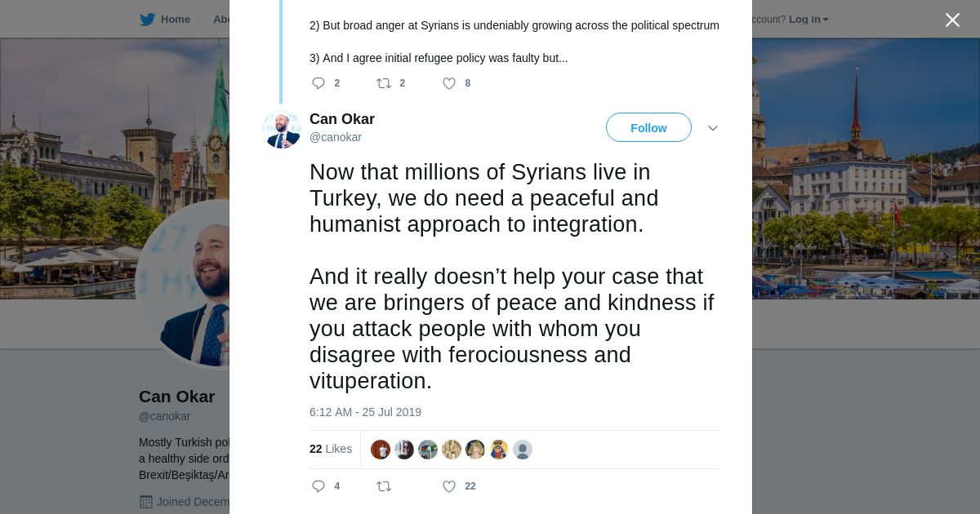Open Can Okar's avatar in tweet
The image size is (980, 514).
click(282, 129)
